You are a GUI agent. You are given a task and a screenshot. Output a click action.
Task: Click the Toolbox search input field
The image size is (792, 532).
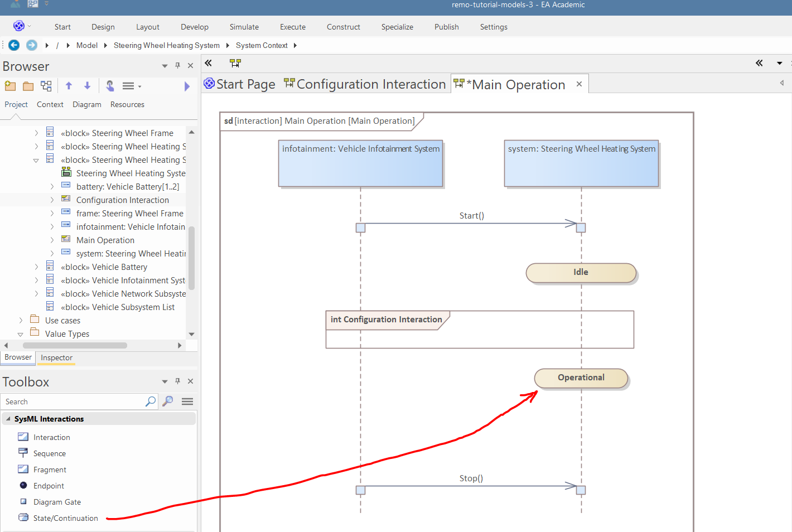pyautogui.click(x=73, y=402)
